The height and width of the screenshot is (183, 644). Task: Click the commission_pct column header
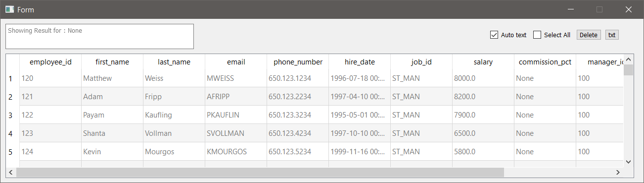point(545,62)
